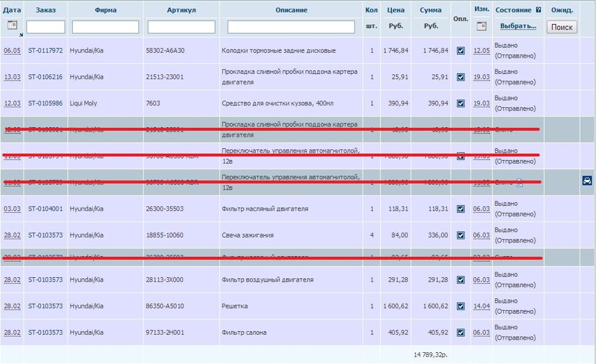The width and height of the screenshot is (596, 364).
Task: Toggle paid checkbox for Liqui Moly item
Action: point(461,104)
